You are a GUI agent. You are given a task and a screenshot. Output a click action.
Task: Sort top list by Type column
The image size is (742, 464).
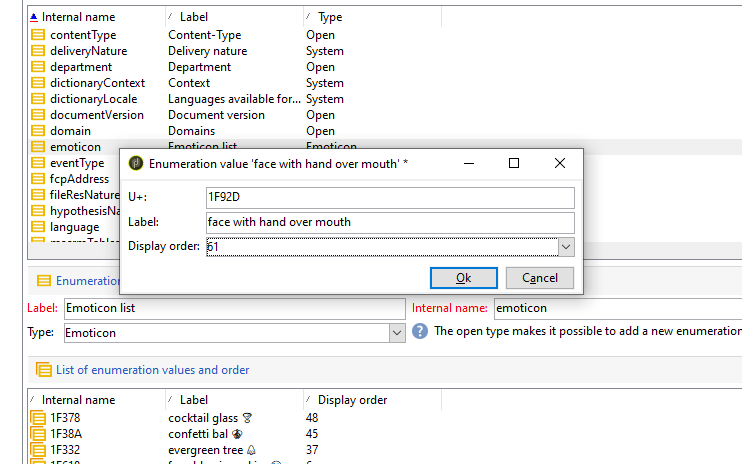(330, 17)
